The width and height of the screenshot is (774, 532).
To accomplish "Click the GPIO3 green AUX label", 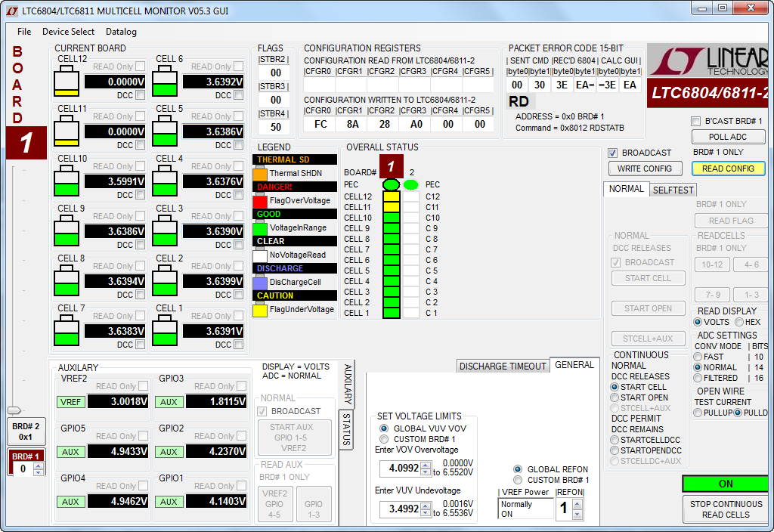I will pyautogui.click(x=169, y=402).
